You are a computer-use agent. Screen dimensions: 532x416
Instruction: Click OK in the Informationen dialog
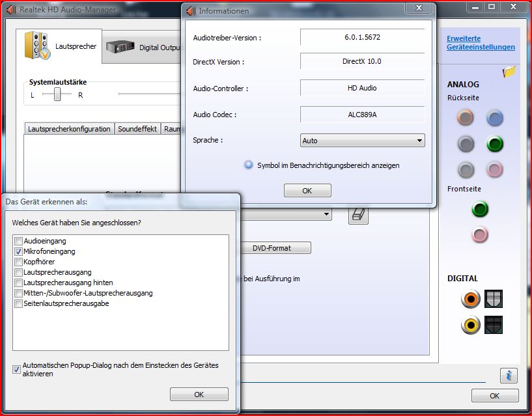coord(307,190)
